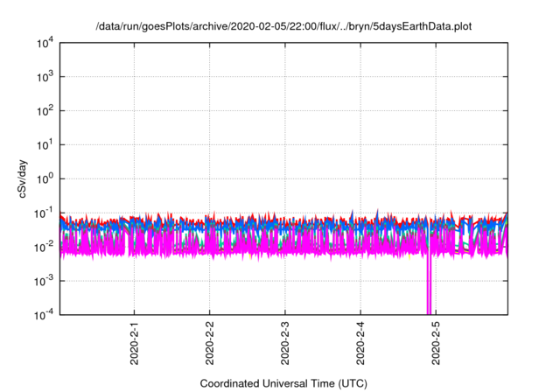Click the magenta dropout spike near 2020-2-5
This screenshot has height=392, width=560.
pyautogui.click(x=429, y=285)
